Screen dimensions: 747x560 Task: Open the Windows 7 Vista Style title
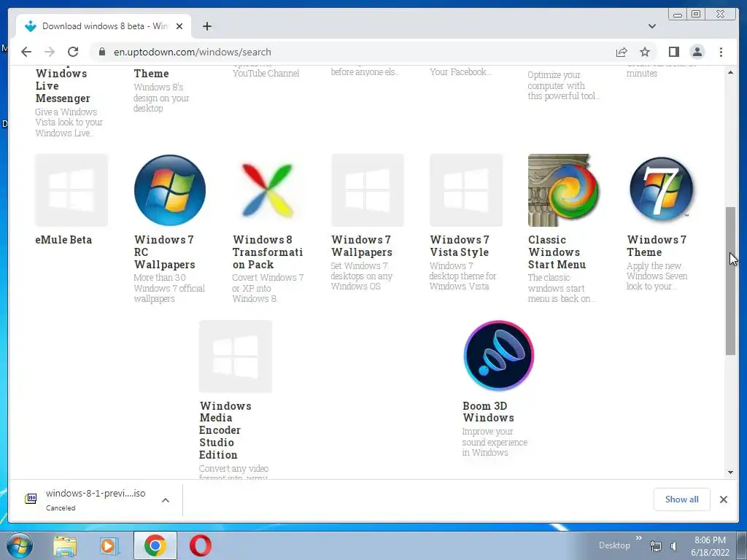click(460, 246)
